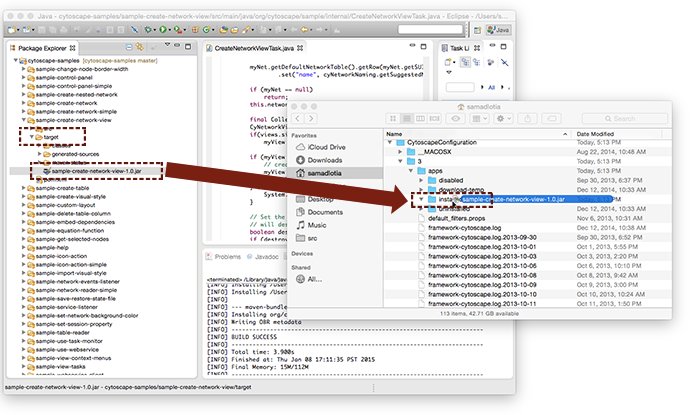Open the Finder Arrange dropdown
This screenshot has height=415, width=691.
click(479, 119)
